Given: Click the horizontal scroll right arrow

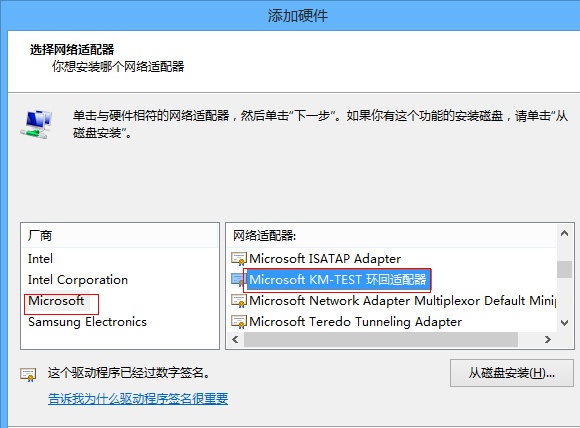Looking at the screenshot, I should 548,339.
